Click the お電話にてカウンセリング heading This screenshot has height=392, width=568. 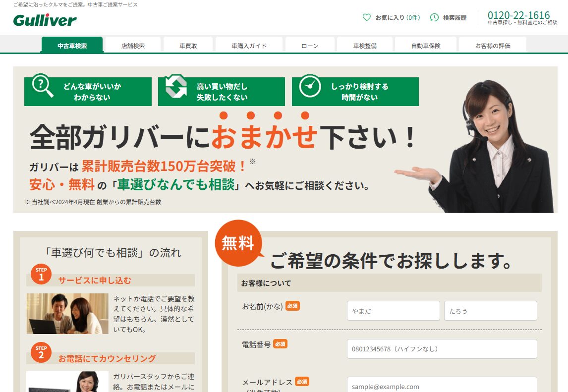tap(107, 359)
